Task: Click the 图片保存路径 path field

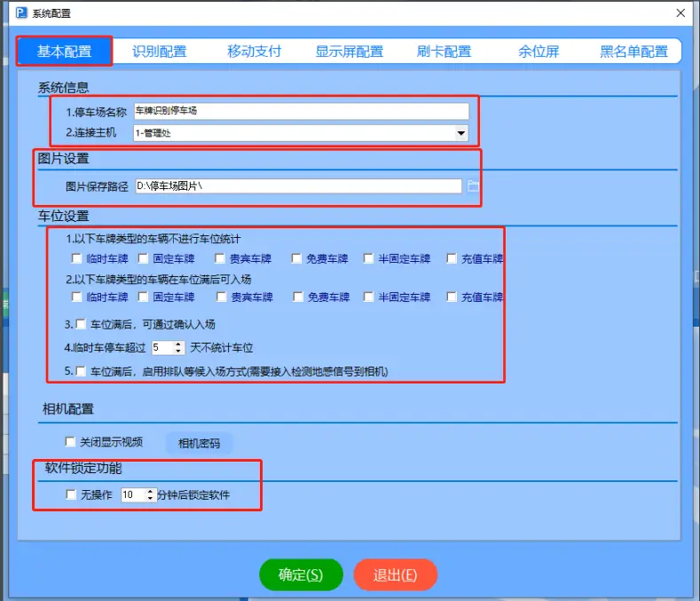Action: (x=298, y=186)
